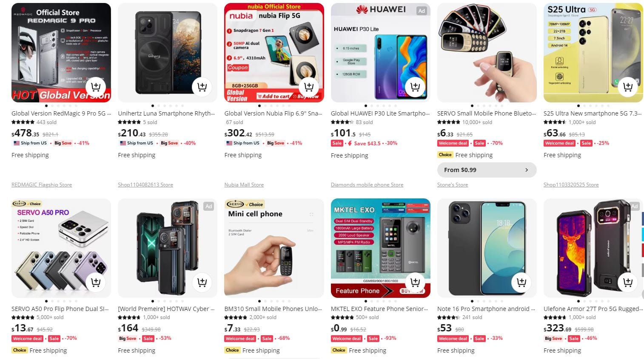Add Unihertz Luna smartphone to cart
The width and height of the screenshot is (644, 359).
click(202, 87)
